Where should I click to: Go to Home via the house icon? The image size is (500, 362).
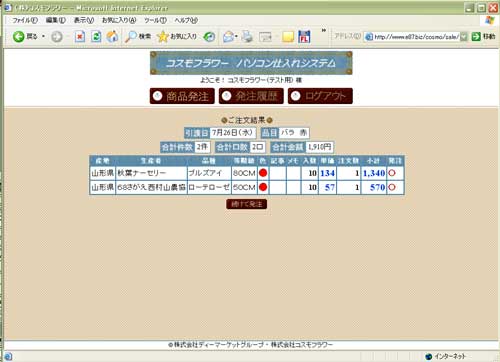pos(112,36)
